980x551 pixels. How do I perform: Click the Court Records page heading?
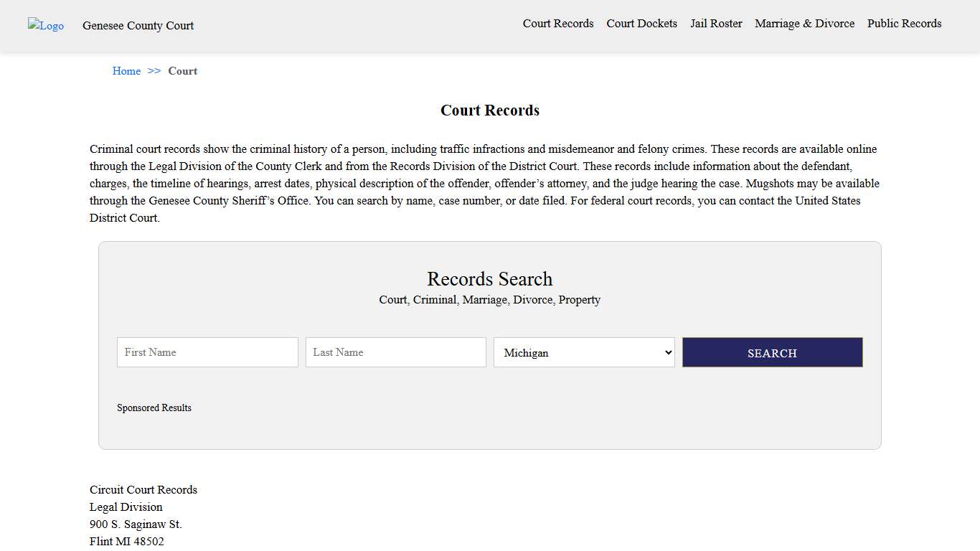[x=489, y=110]
